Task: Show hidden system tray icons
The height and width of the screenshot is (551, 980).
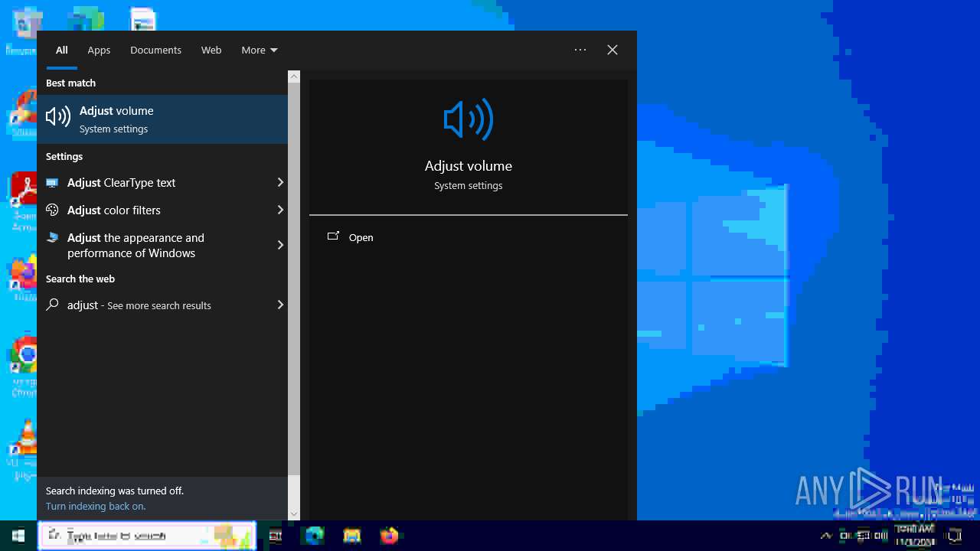Action: click(826, 536)
